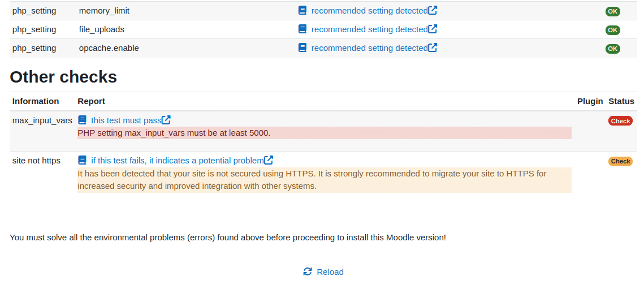Click book icon in file_uploads row
The height and width of the screenshot is (285, 644).
tap(302, 29)
